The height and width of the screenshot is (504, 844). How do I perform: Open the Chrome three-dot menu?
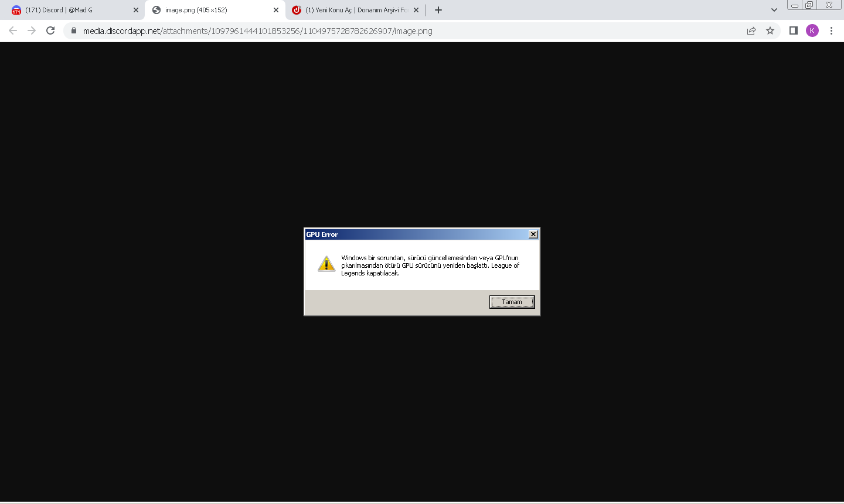[831, 30]
